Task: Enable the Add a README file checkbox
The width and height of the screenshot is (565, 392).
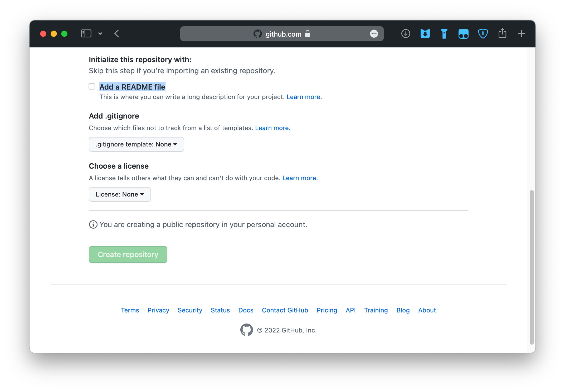Action: tap(92, 86)
